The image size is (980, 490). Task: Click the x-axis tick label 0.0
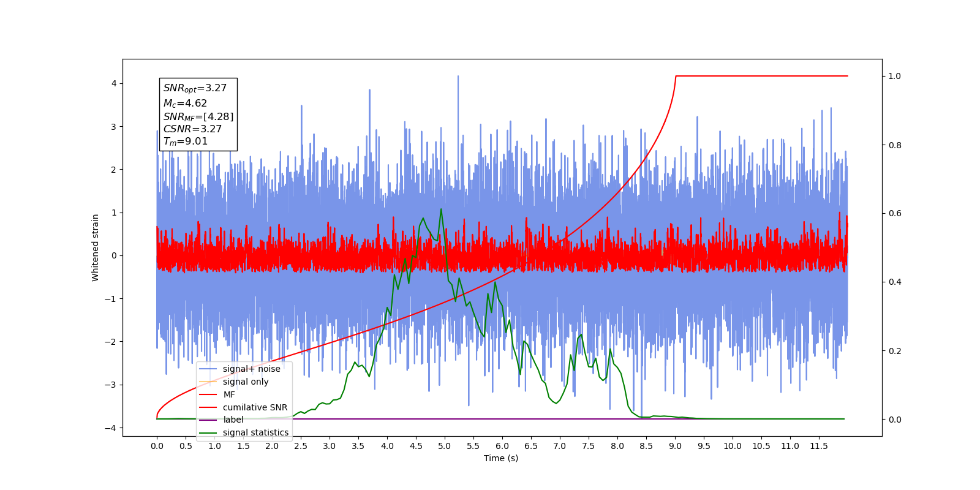point(157,446)
